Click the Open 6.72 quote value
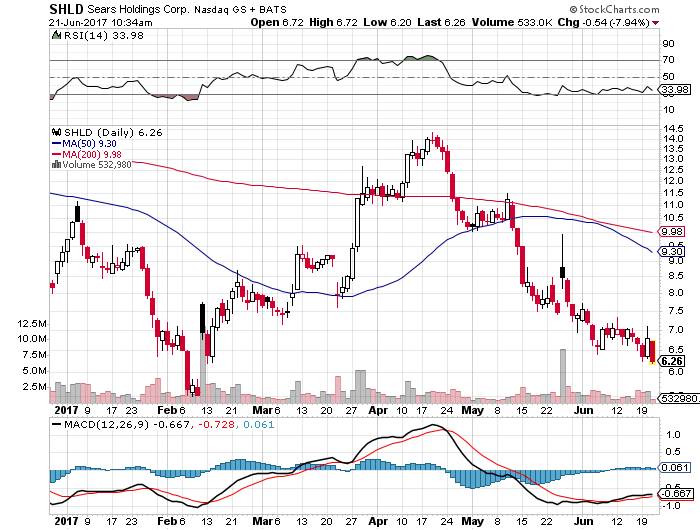 pyautogui.click(x=277, y=22)
